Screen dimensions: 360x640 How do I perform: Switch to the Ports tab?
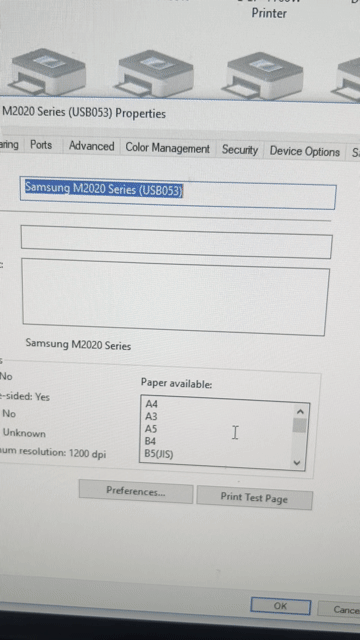tap(41, 145)
